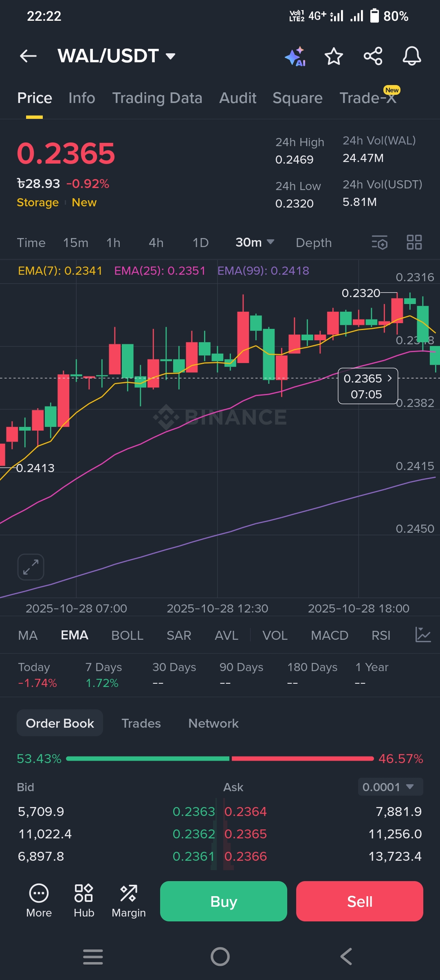Image resolution: width=440 pixels, height=980 pixels.
Task: Select the 4h chart interval
Action: pyautogui.click(x=156, y=243)
